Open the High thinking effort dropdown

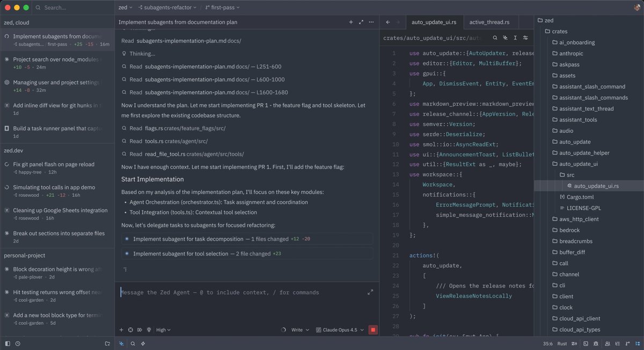[163, 330]
